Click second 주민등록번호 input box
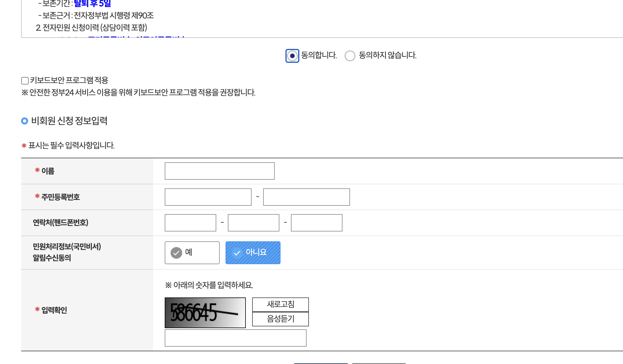Viewport: 623px width, 364px height. (x=306, y=197)
